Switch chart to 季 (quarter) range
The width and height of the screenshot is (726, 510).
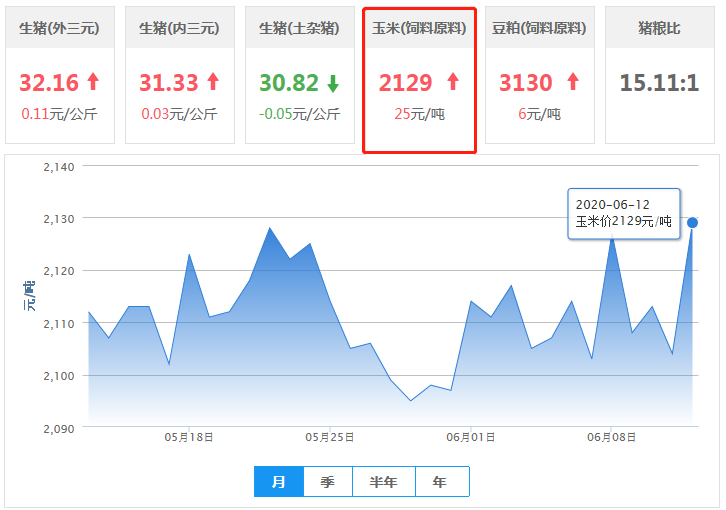(x=327, y=482)
